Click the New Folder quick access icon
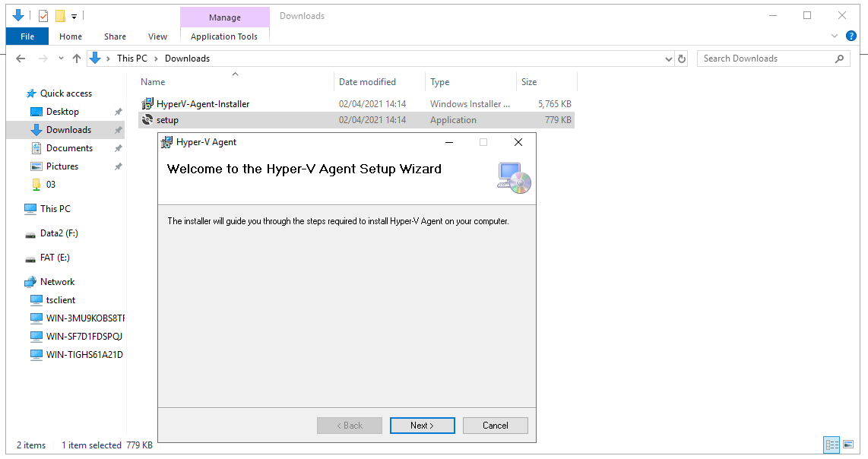The image size is (868, 459). pos(60,16)
